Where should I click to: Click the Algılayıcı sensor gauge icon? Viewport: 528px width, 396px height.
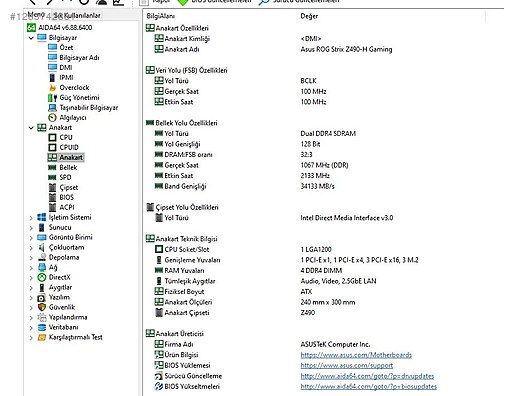tap(52, 118)
